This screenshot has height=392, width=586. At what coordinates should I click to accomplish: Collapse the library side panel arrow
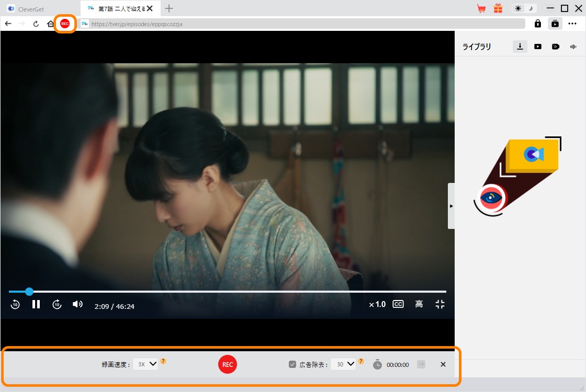click(451, 206)
